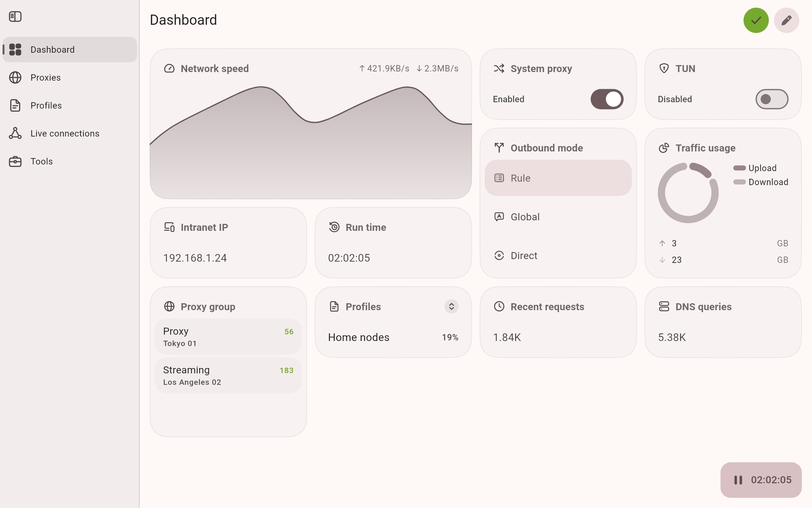Click the 2.3MB/s download speed
This screenshot has height=508, width=812.
click(x=437, y=69)
